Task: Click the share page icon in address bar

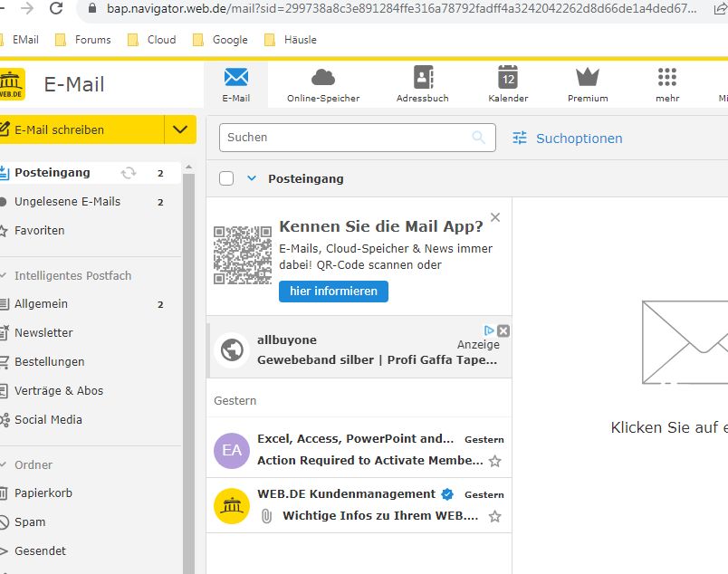Action: pos(721,8)
